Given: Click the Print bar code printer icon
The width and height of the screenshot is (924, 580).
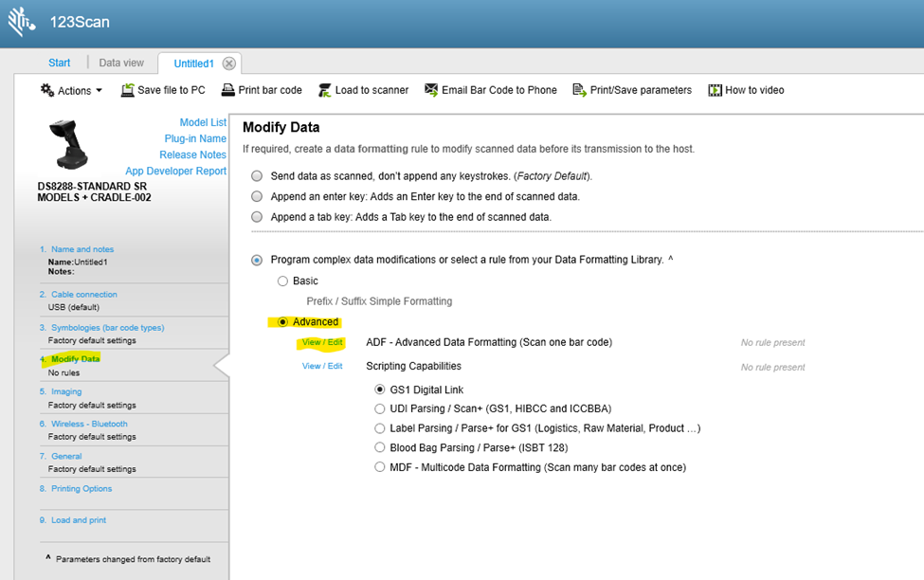Looking at the screenshot, I should (228, 90).
